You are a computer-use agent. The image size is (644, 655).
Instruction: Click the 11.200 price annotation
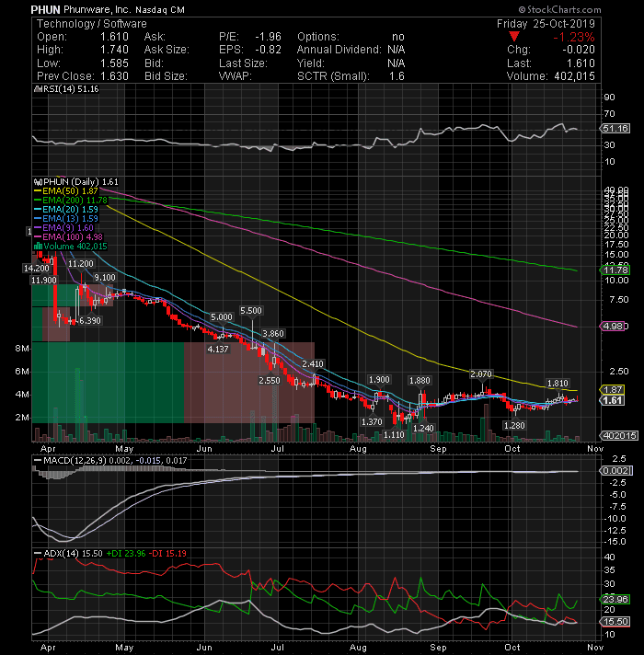(x=81, y=264)
